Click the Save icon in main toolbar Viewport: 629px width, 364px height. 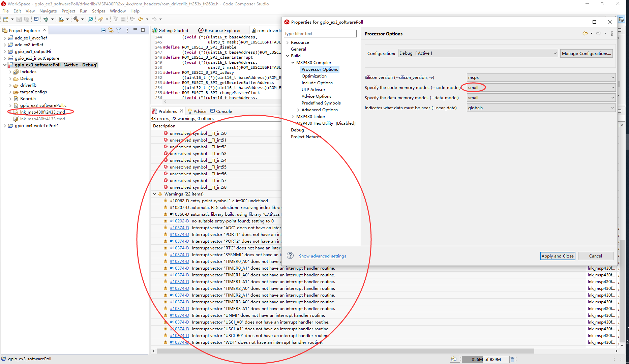tap(19, 19)
